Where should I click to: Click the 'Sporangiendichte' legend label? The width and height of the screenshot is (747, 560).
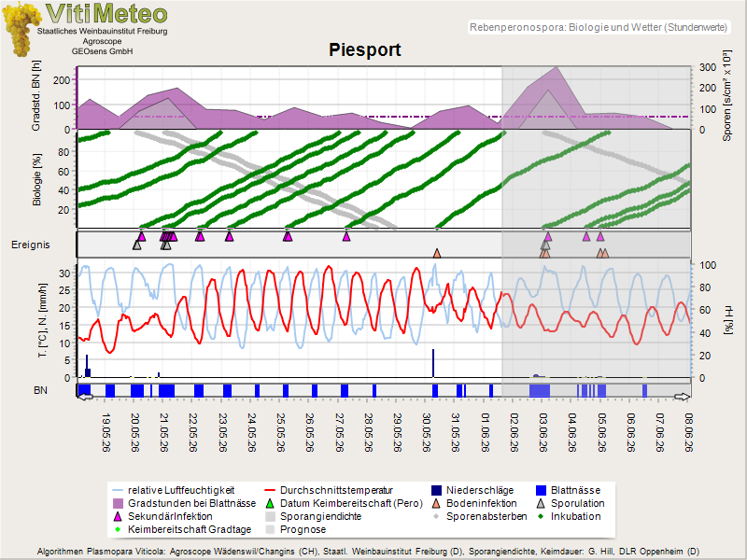click(320, 516)
